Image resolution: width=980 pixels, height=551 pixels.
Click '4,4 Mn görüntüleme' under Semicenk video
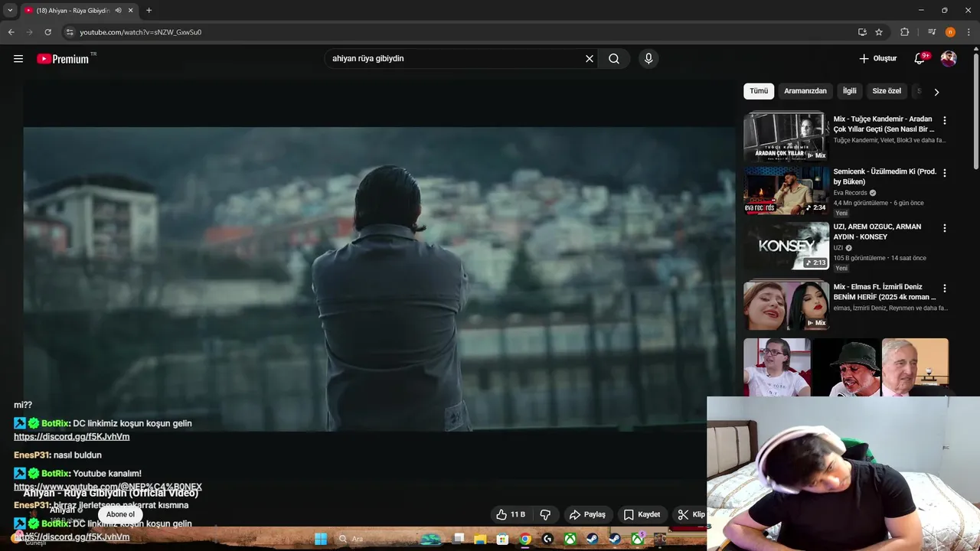pos(861,203)
